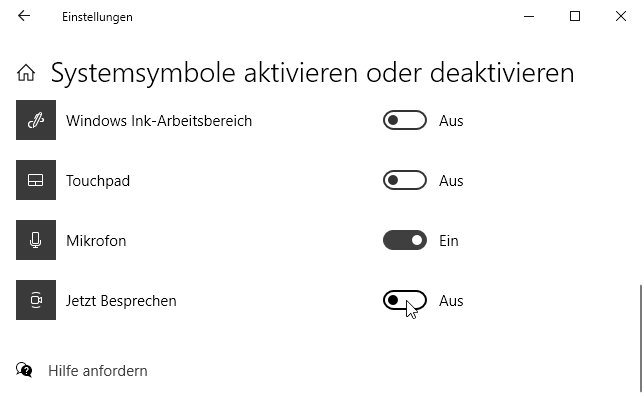Go to the settings home icon

click(x=26, y=73)
